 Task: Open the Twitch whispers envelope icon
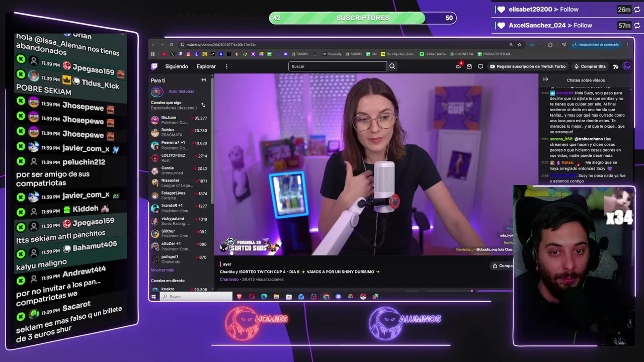tap(469, 66)
